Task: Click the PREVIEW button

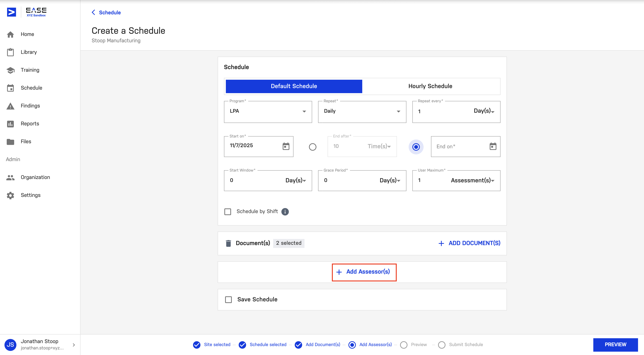Action: [x=615, y=345]
